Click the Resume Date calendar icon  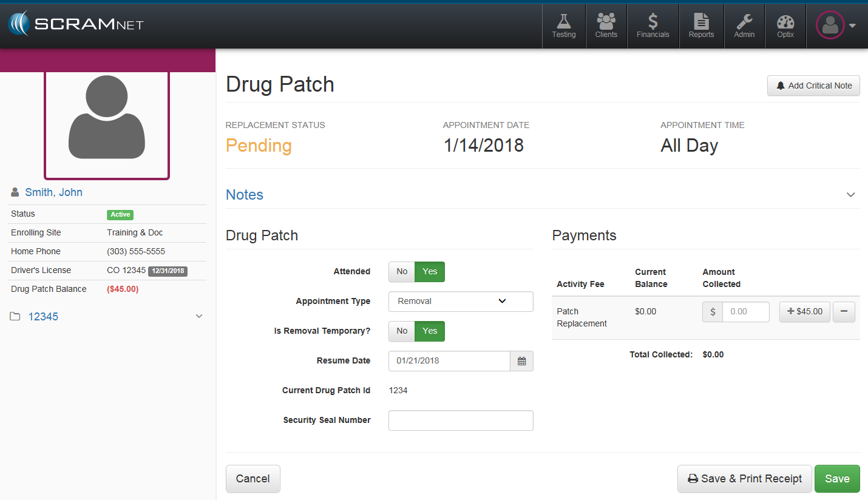(521, 361)
